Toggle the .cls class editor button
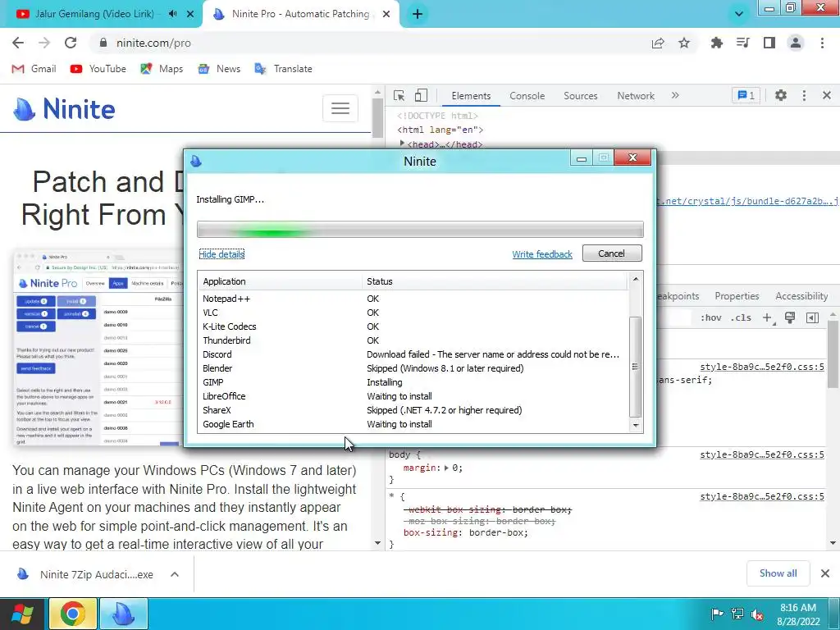This screenshot has width=840, height=630. point(741,317)
